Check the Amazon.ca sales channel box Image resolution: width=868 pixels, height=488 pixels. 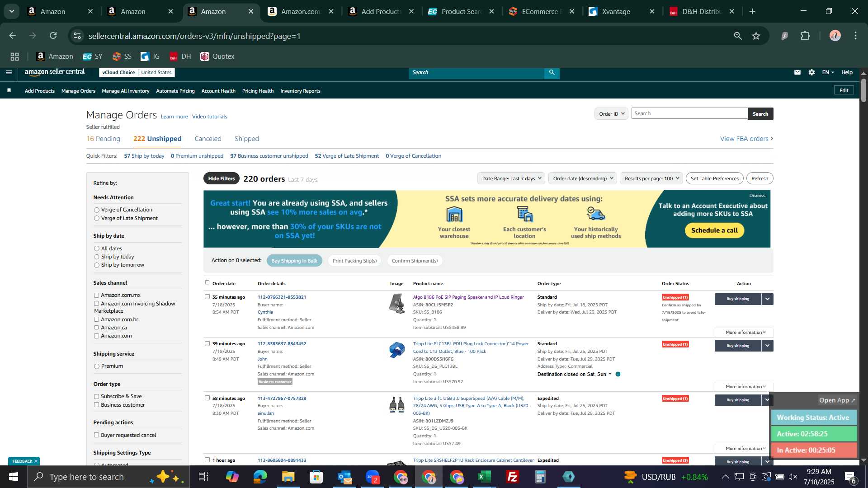pos(96,328)
